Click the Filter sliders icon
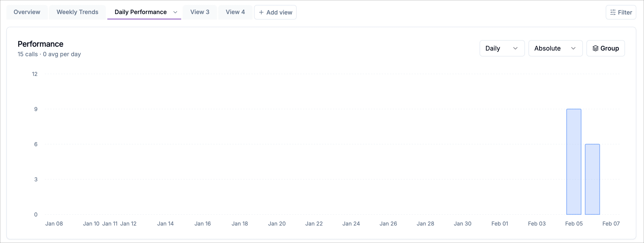This screenshot has height=243, width=644. [613, 12]
